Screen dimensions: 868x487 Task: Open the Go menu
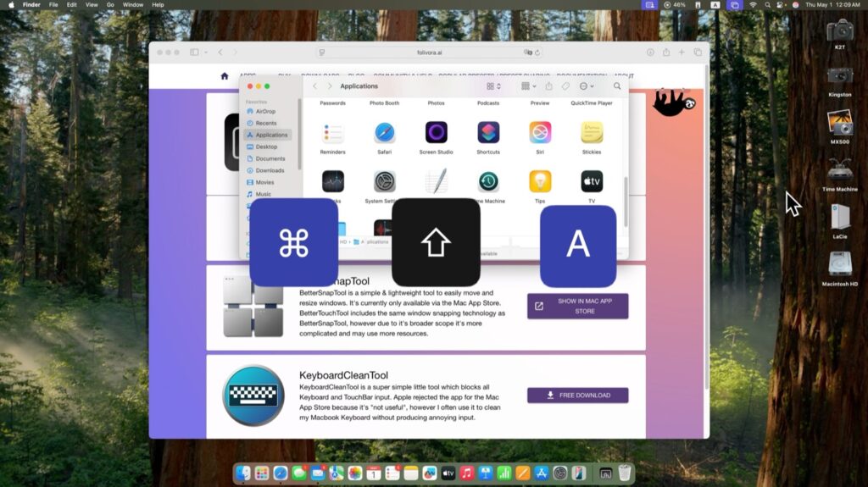click(x=110, y=4)
